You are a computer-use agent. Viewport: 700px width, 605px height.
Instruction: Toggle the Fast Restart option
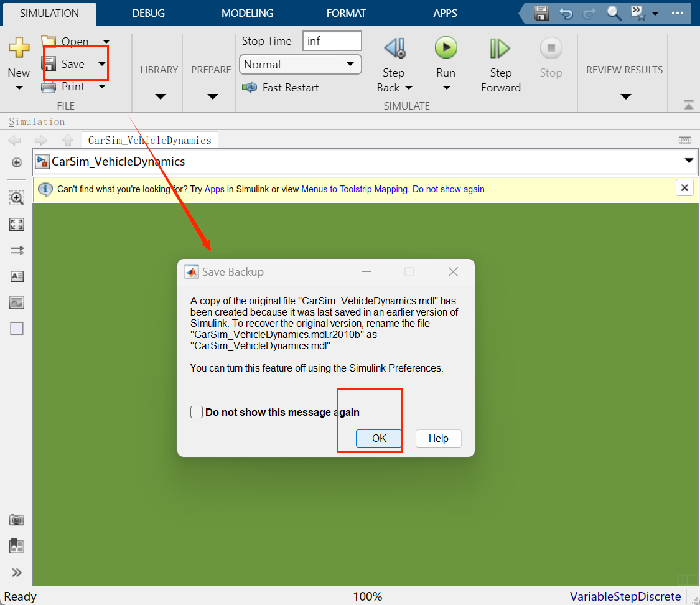click(281, 88)
